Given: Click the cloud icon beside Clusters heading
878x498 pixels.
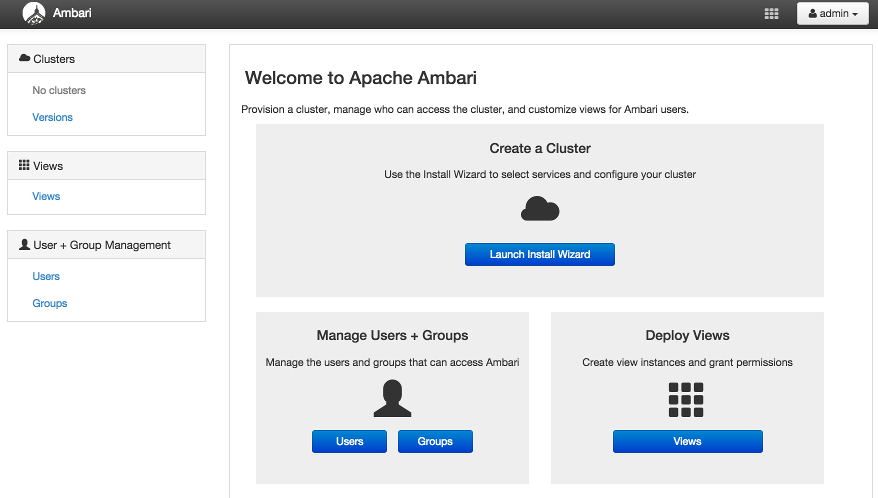Looking at the screenshot, I should tap(24, 59).
